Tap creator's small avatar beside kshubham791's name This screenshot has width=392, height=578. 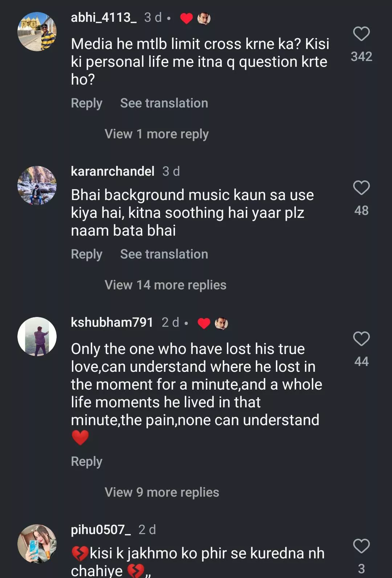pos(221,323)
